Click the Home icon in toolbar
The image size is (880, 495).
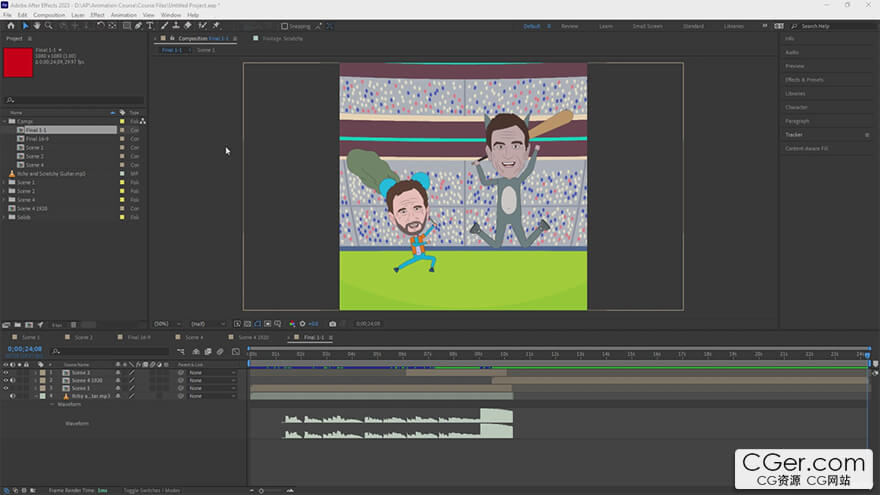pos(11,26)
